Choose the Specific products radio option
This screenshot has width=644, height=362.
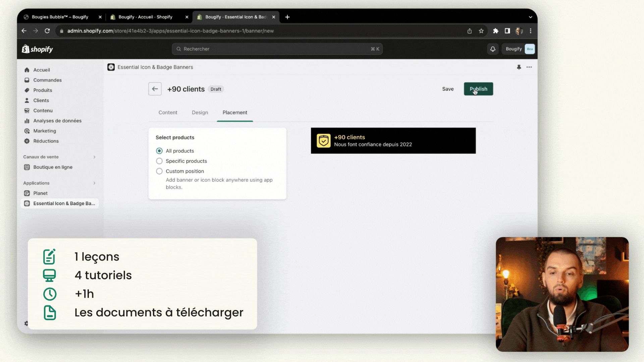(159, 161)
